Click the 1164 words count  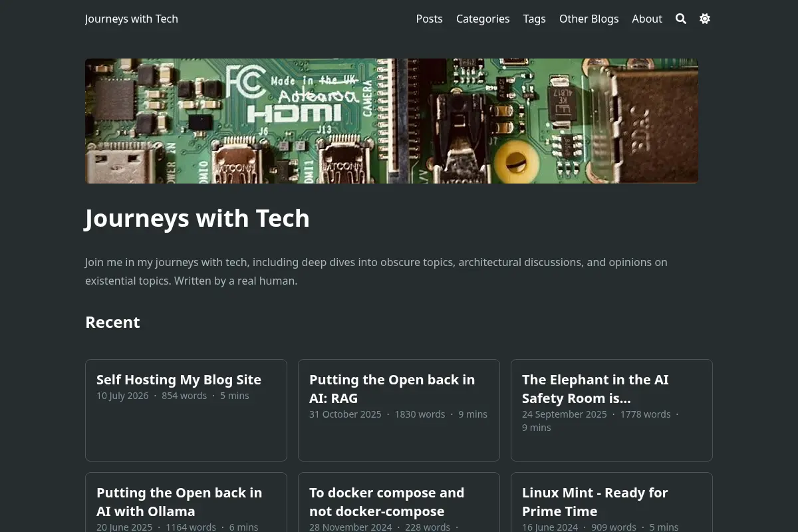point(191,527)
